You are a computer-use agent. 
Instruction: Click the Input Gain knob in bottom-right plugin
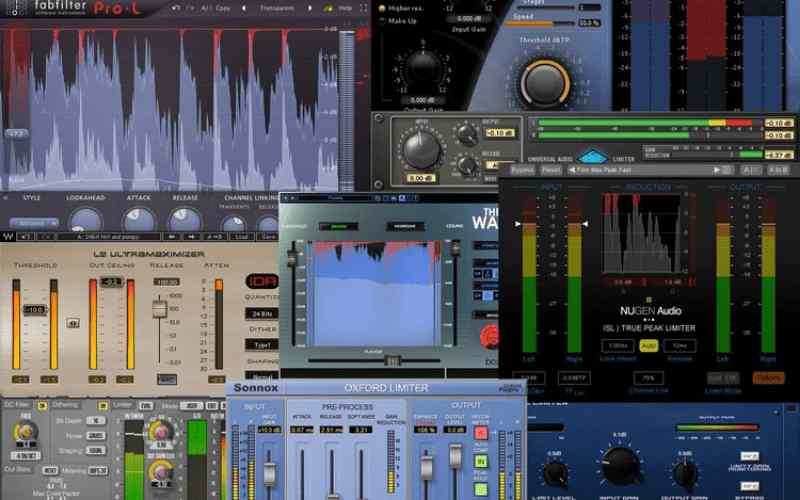point(620,465)
